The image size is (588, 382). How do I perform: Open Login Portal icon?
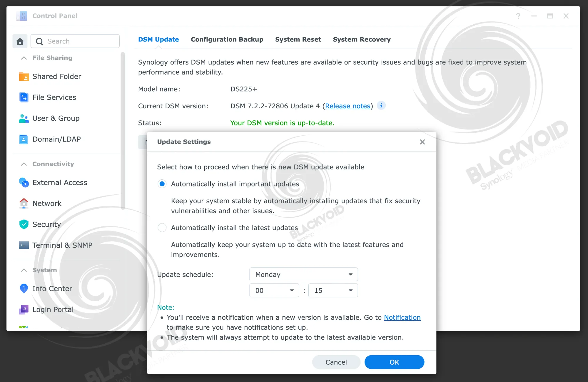pyautogui.click(x=24, y=309)
